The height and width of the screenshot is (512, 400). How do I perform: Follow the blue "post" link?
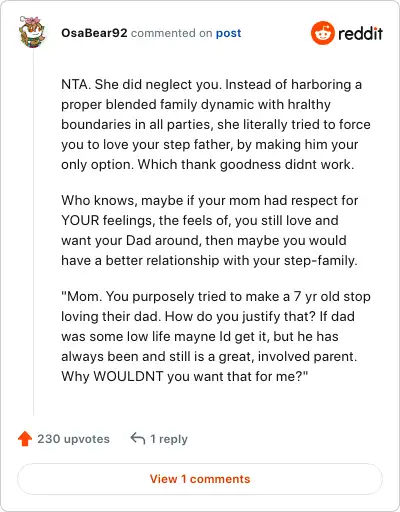point(228,33)
